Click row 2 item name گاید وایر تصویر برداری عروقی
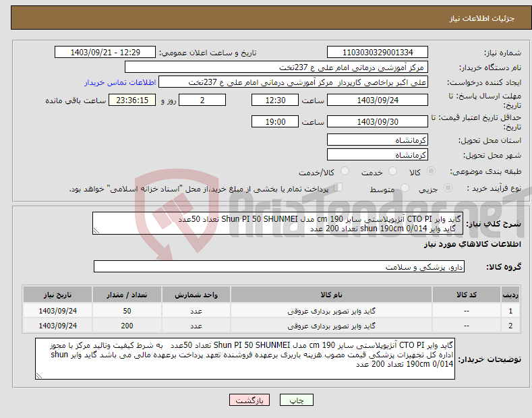This screenshot has width=532, height=418. tap(331, 326)
